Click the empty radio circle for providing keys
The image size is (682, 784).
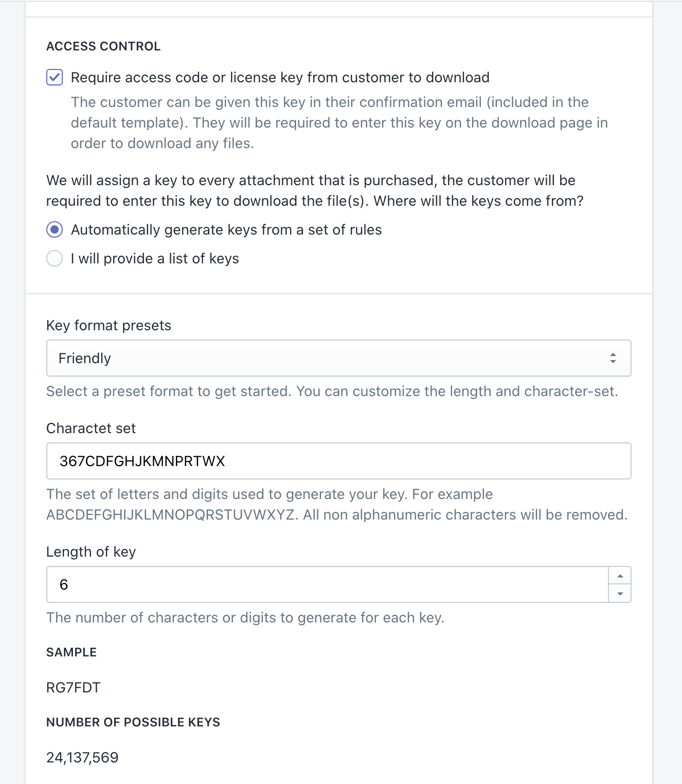coord(55,258)
